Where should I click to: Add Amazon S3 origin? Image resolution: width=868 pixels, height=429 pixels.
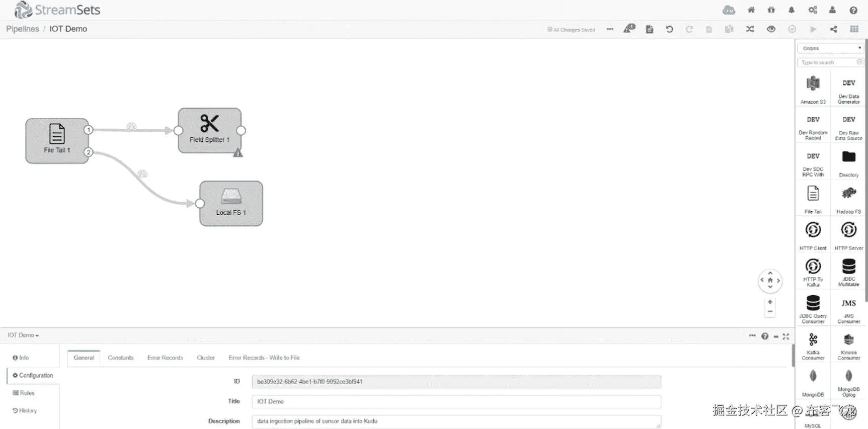pos(813,90)
